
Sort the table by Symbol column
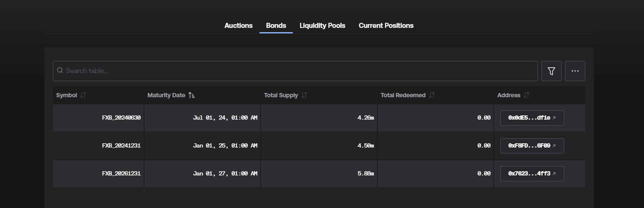click(83, 95)
